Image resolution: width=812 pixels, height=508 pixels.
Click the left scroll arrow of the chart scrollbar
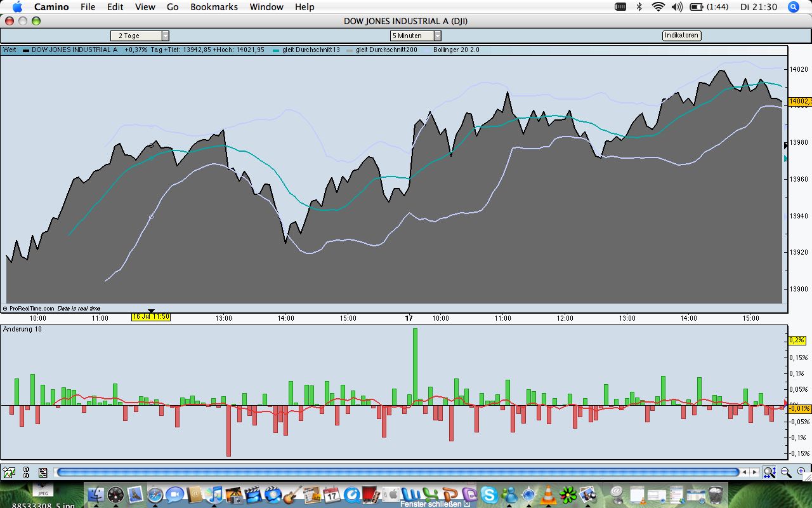[x=745, y=472]
